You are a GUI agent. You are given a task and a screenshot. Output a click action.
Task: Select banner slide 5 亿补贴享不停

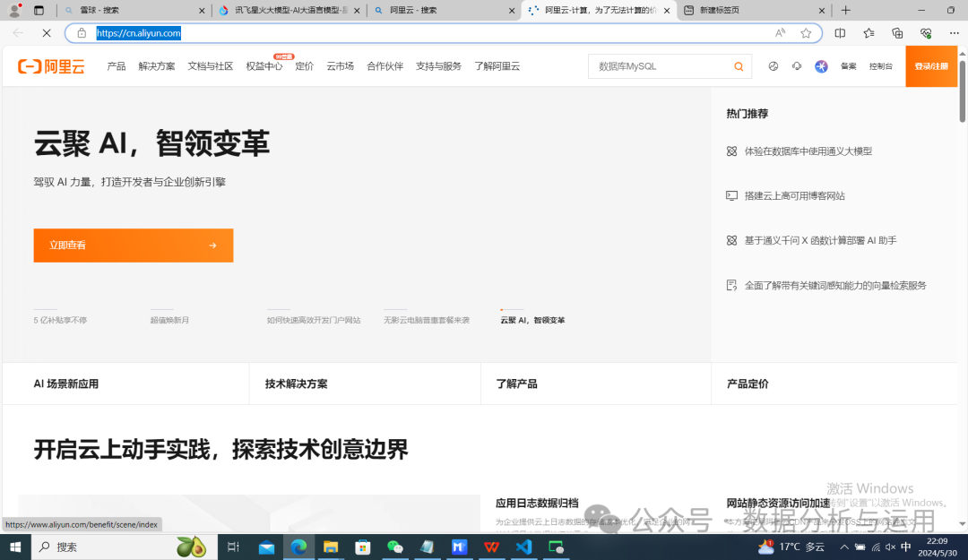pos(61,320)
